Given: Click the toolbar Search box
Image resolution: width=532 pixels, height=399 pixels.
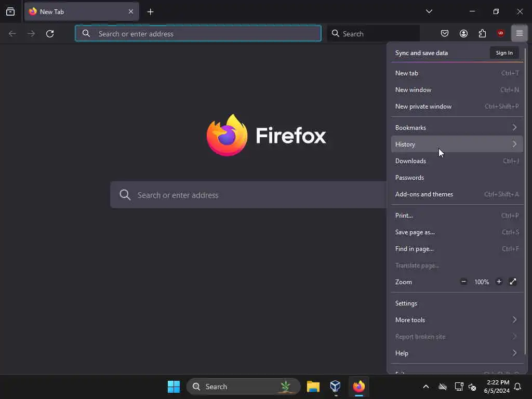Looking at the screenshot, I should pos(374,34).
